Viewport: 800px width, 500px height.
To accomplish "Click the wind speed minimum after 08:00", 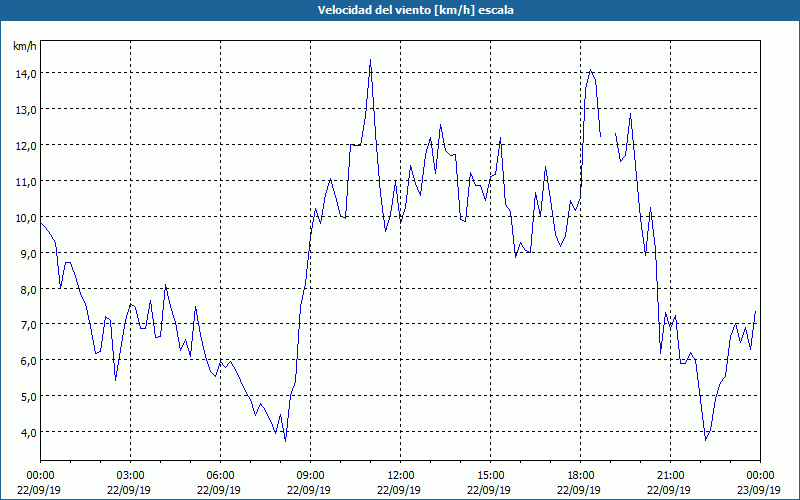I will coord(285,440).
